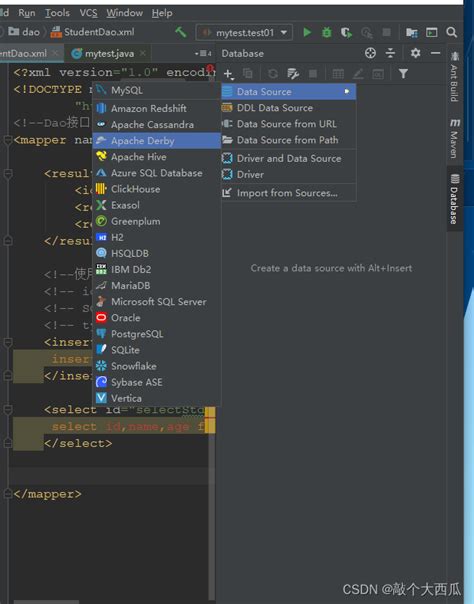Open Search Everywhere magnifier icon
The image size is (474, 604).
tap(451, 32)
